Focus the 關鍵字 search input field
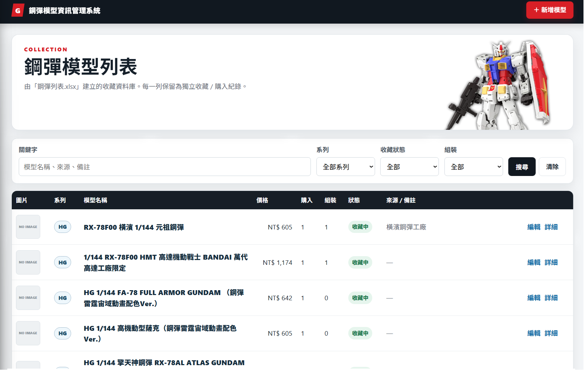This screenshot has width=588, height=370. click(x=165, y=167)
